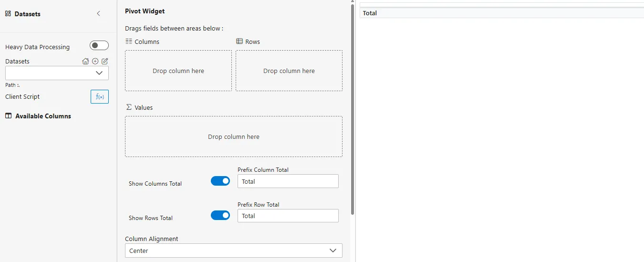Open the Datasets dropdown list

click(57, 73)
